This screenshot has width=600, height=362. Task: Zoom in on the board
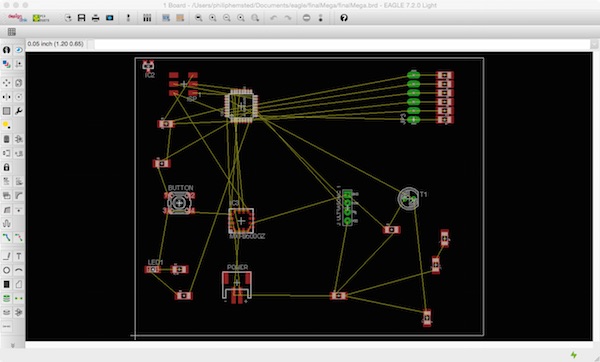(213, 18)
